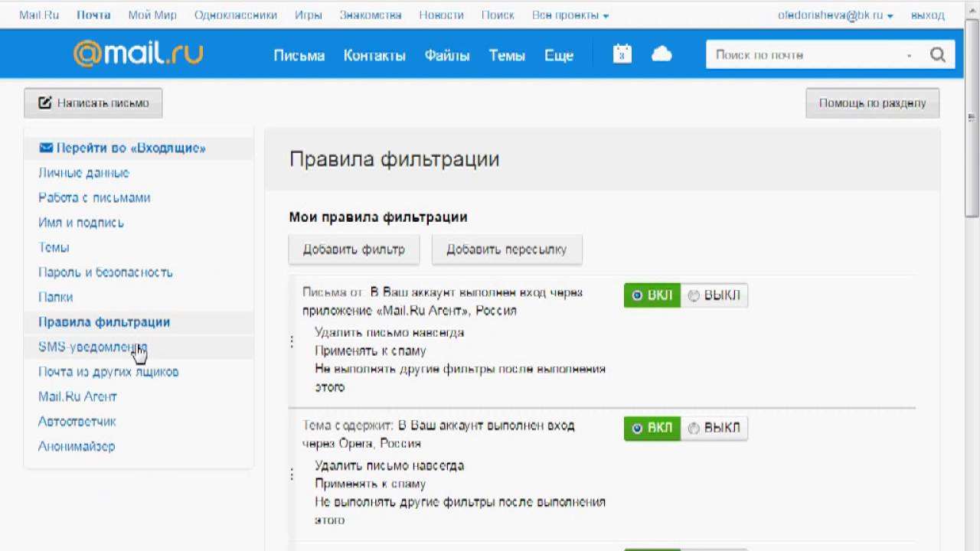Viewport: 980px width, 551px height.
Task: Click Новости in top bar
Action: pyautogui.click(x=441, y=15)
